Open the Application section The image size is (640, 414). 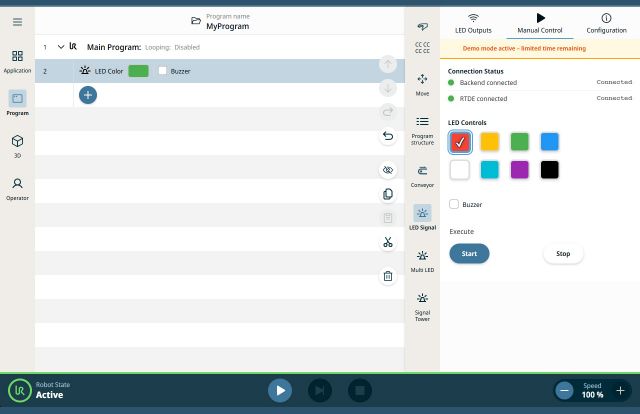(x=17, y=61)
